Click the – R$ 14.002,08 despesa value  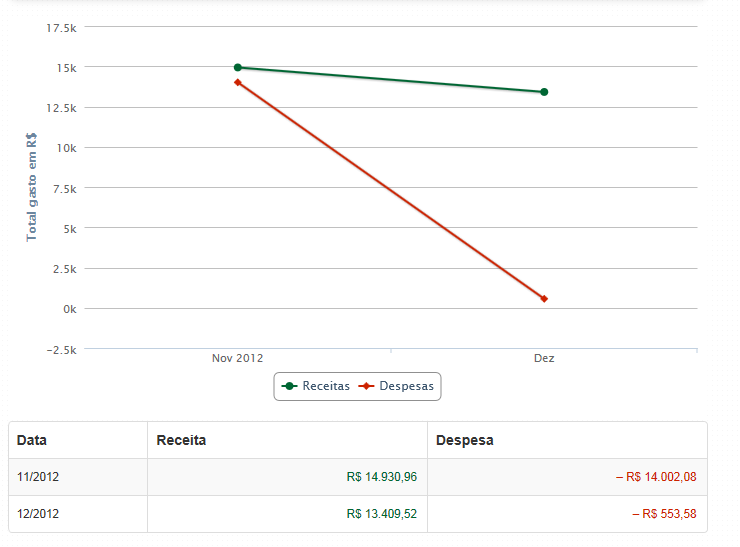656,477
